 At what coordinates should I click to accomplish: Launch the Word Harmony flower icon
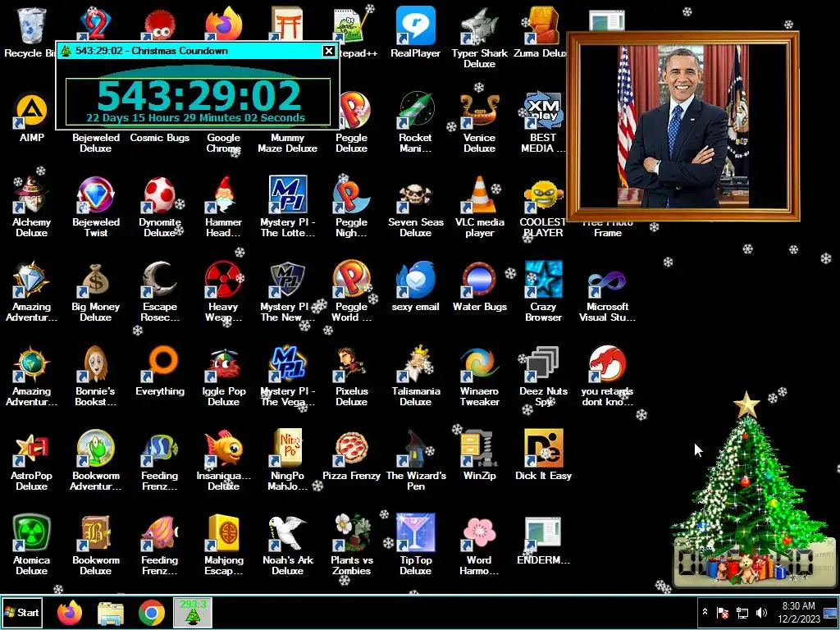click(479, 545)
